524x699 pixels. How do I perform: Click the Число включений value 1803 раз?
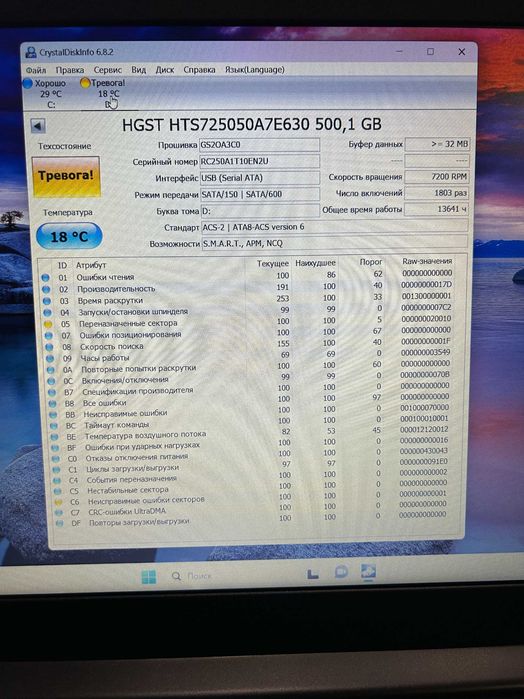437,193
